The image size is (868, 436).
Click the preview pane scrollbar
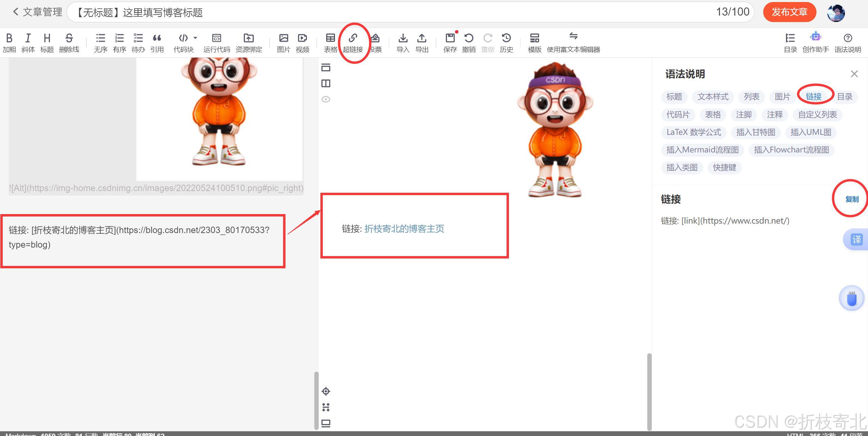pos(649,392)
